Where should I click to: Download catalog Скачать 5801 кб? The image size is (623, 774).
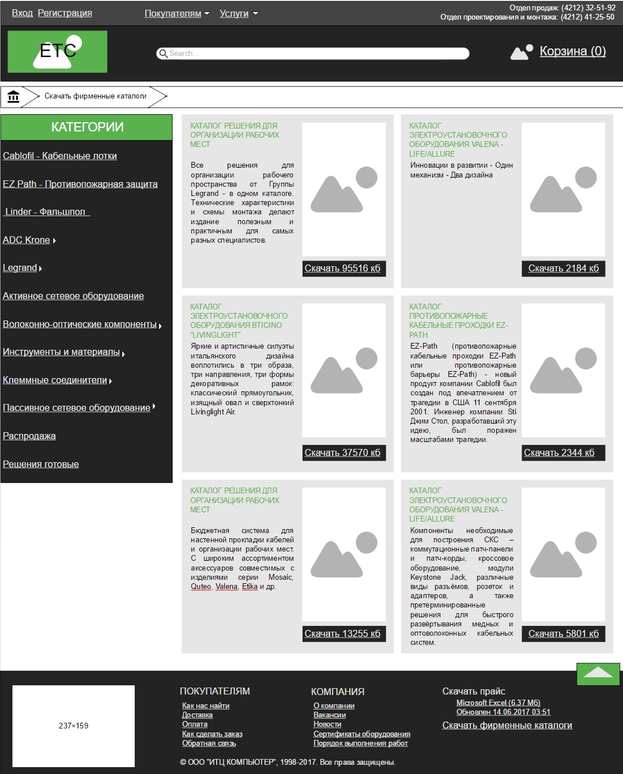[x=563, y=634]
